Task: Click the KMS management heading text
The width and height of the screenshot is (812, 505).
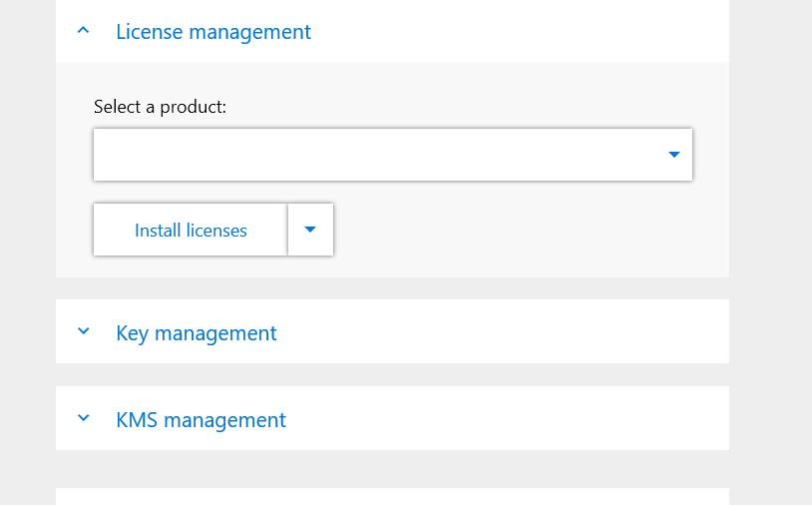Action: [x=201, y=420]
